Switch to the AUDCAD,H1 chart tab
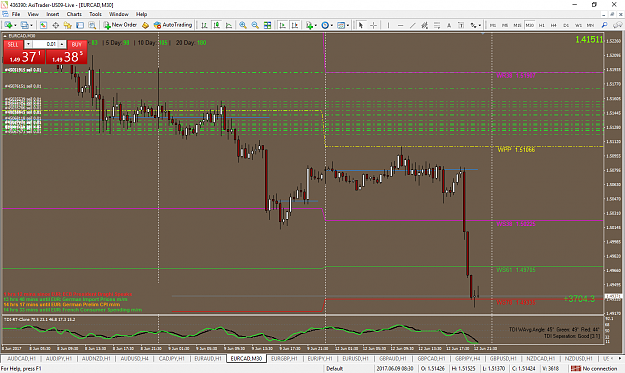The height and width of the screenshot is (373, 625). pyautogui.click(x=21, y=359)
